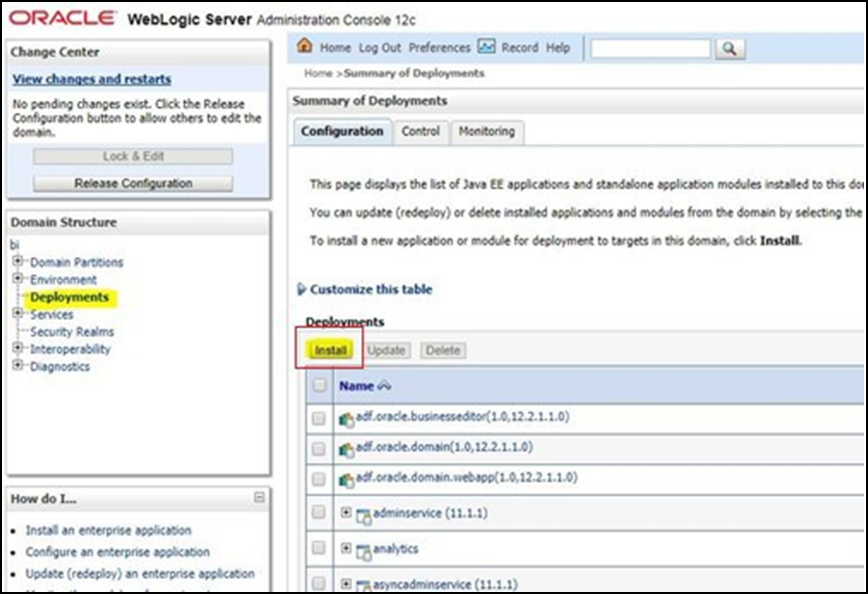Viewport: 868px width, 595px height.
Task: Click the Record toolbar link
Action: coord(520,48)
